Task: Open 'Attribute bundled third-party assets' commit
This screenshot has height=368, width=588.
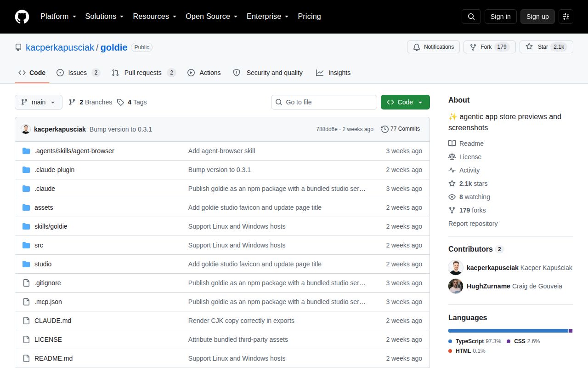Action: tap(238, 339)
